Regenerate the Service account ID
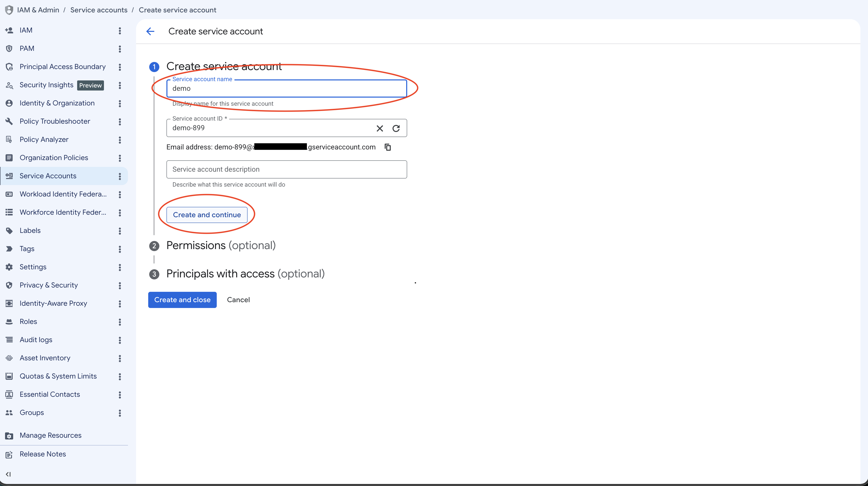 (396, 128)
